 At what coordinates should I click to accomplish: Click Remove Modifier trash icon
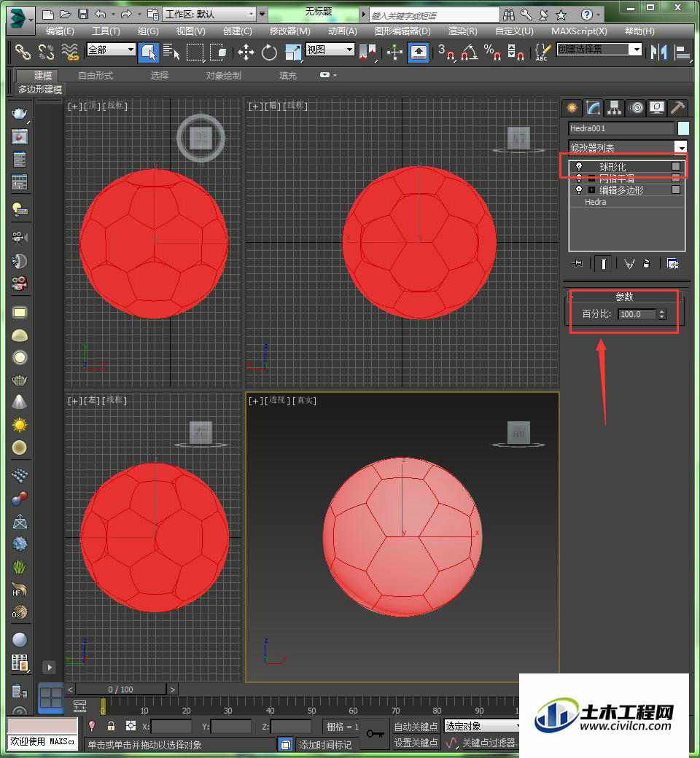click(x=647, y=263)
